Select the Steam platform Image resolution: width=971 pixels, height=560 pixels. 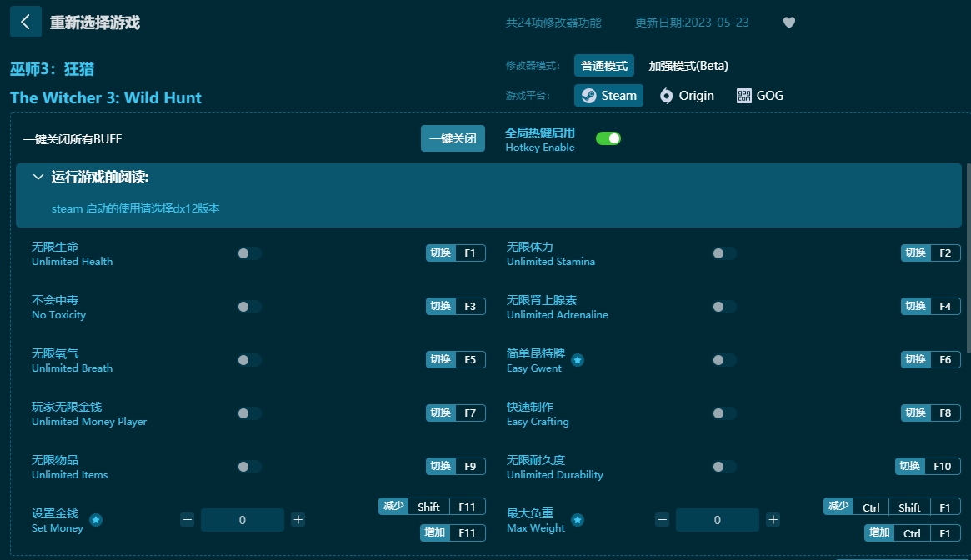click(608, 95)
